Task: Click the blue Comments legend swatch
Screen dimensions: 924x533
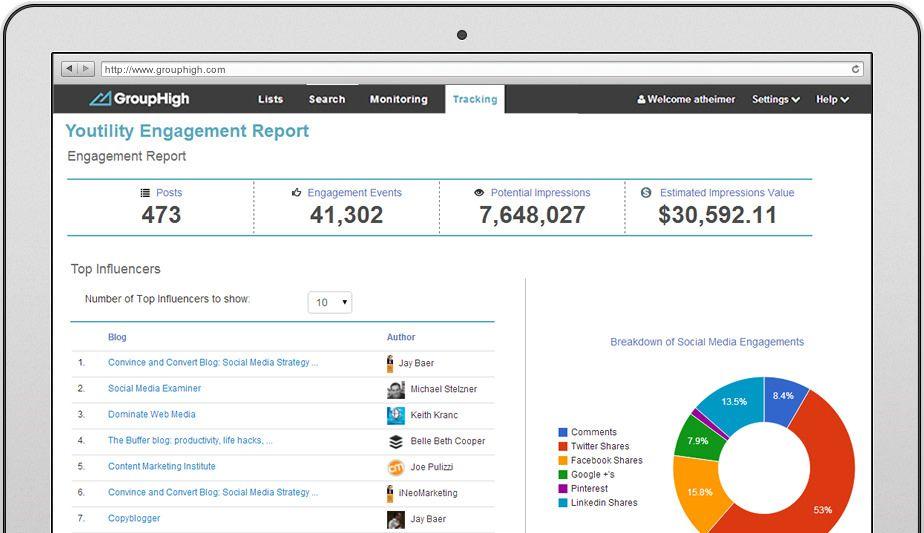Action: (563, 432)
